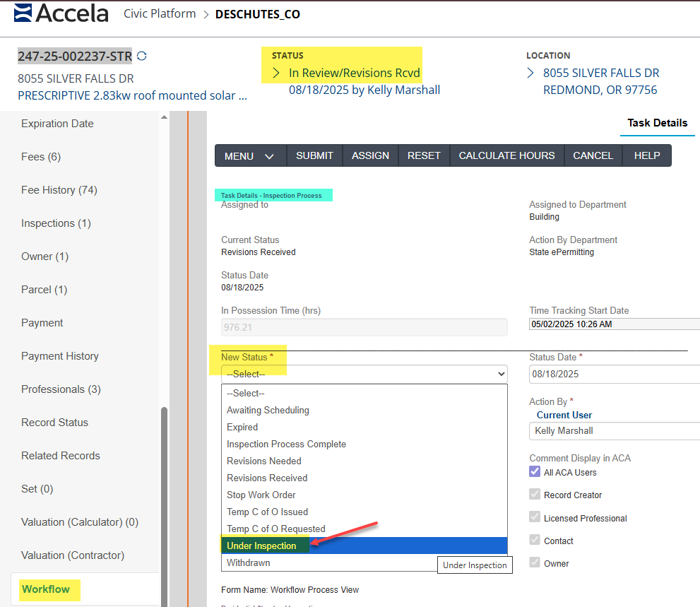Select Under Inspection from status list
Image resolution: width=700 pixels, height=607 pixels.
262,546
